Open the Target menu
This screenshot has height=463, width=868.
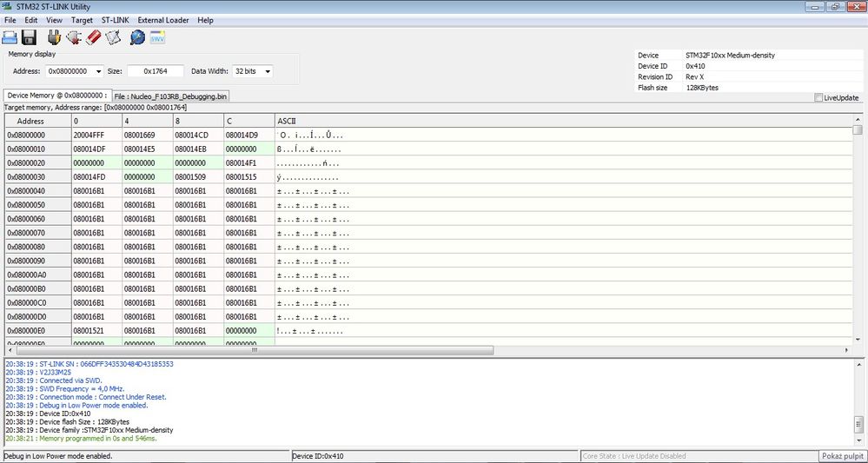click(82, 20)
